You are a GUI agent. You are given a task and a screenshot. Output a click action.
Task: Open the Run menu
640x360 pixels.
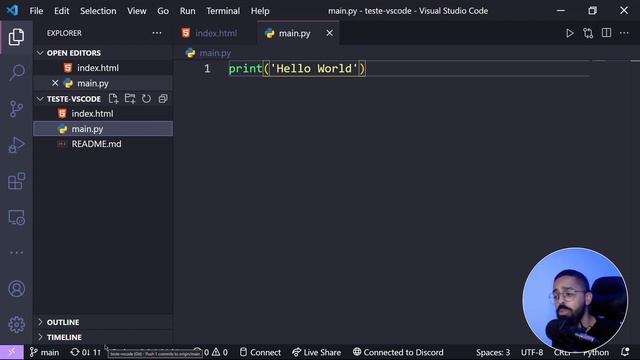coord(187,11)
